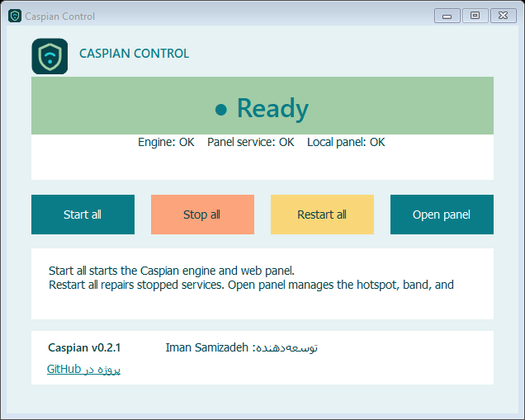Click the title bar Caspian app icon
The height and width of the screenshot is (420, 525).
tap(15, 16)
